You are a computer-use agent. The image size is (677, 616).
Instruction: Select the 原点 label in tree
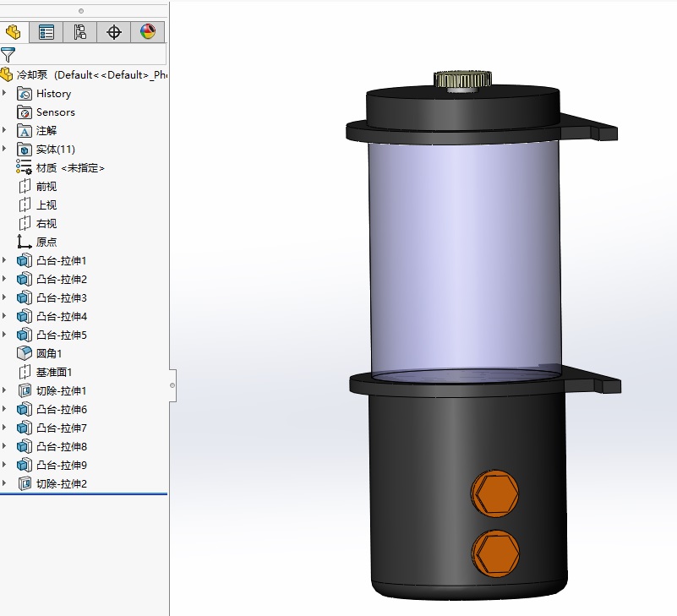tap(46, 243)
